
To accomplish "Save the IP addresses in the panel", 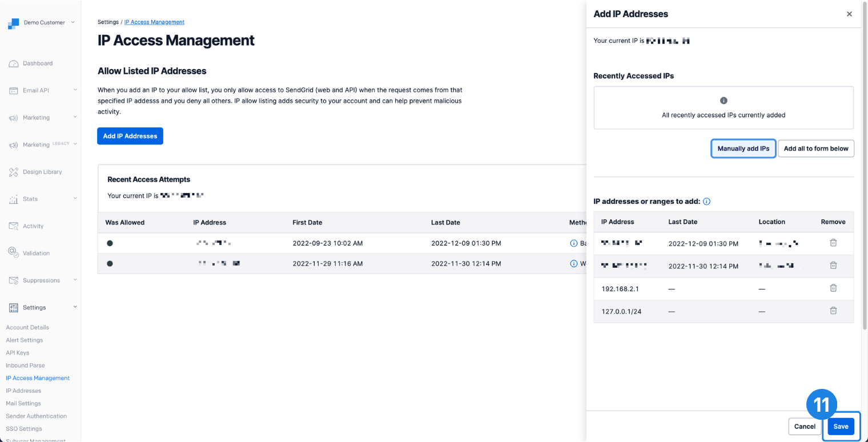I will pyautogui.click(x=840, y=426).
